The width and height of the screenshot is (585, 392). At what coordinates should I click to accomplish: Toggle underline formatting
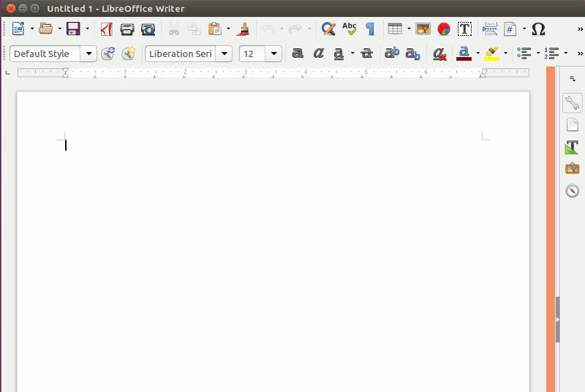pos(339,53)
